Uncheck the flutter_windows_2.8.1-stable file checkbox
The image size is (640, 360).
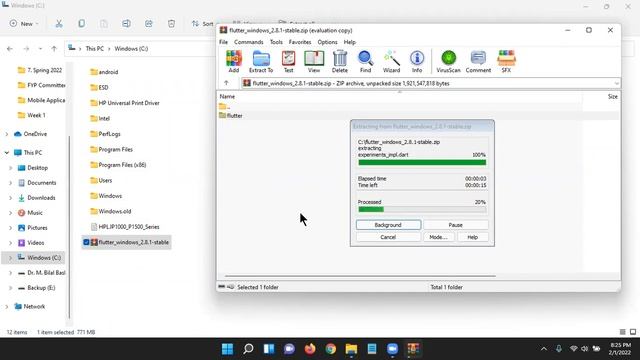pyautogui.click(x=86, y=242)
